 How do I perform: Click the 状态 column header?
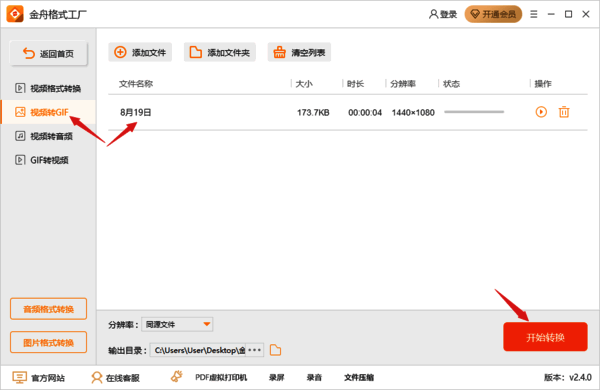(x=452, y=84)
